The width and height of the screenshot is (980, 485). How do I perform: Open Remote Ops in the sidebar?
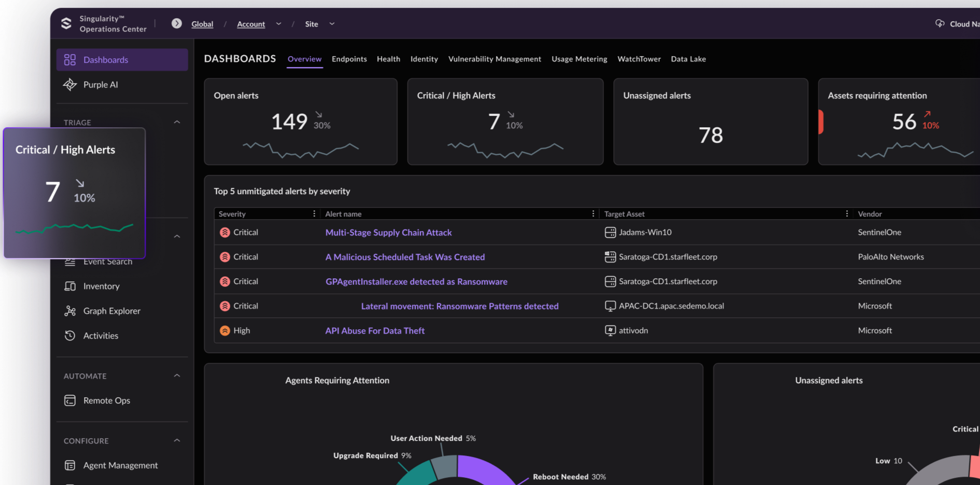coord(107,400)
